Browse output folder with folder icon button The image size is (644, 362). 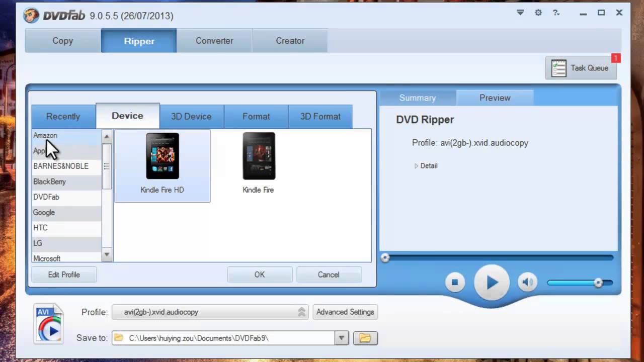point(365,338)
